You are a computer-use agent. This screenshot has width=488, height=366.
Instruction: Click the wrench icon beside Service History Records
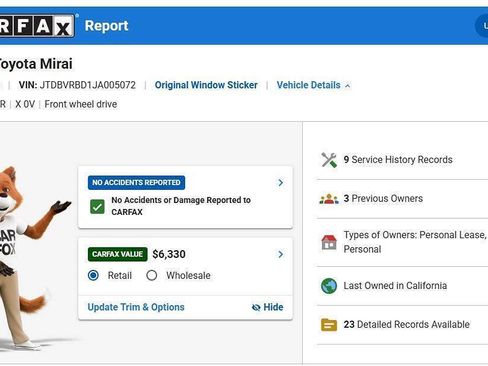pyautogui.click(x=329, y=160)
